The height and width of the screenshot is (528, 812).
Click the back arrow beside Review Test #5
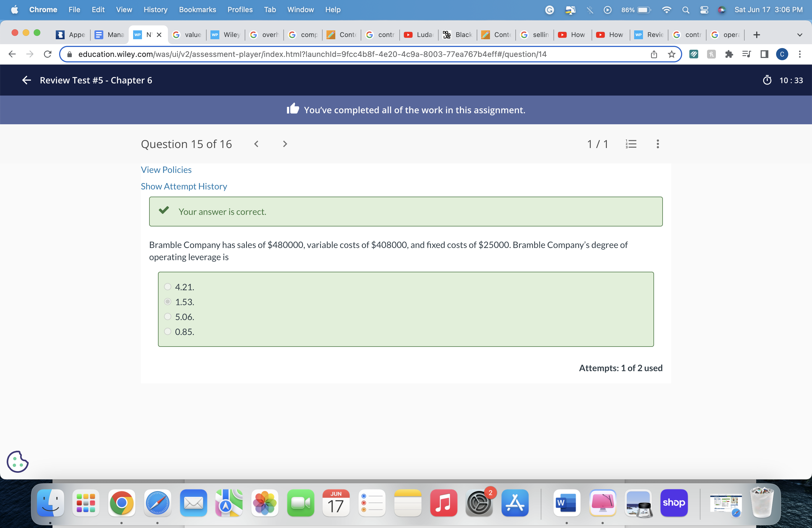[26, 80]
